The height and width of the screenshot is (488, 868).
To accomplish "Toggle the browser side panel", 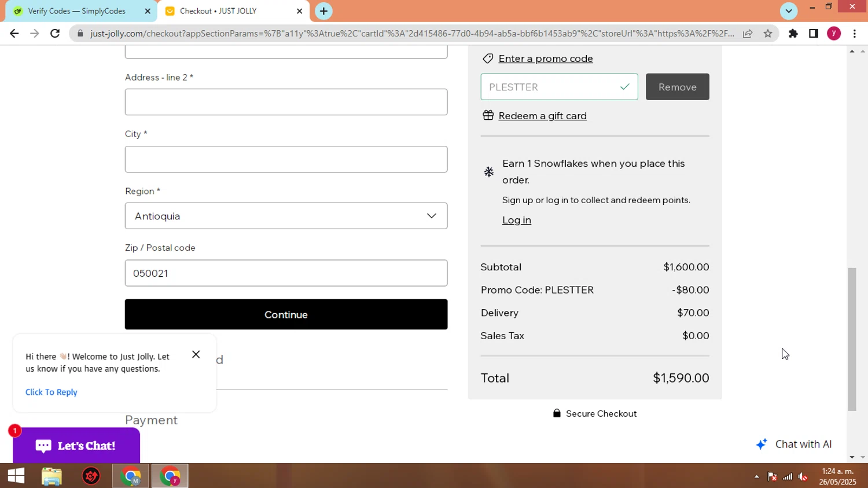I will click(814, 34).
